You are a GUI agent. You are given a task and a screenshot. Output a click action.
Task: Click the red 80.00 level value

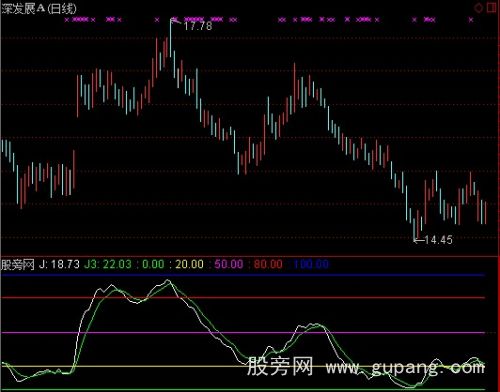point(268,264)
